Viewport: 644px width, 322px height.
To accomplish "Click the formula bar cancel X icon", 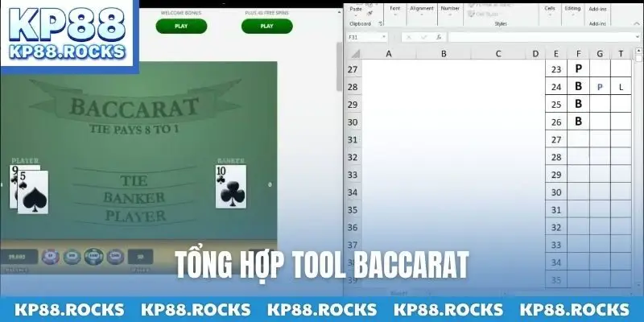I will (409, 37).
